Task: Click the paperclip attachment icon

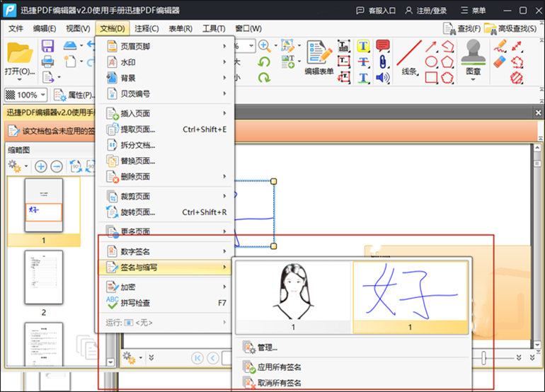Action: (x=383, y=62)
